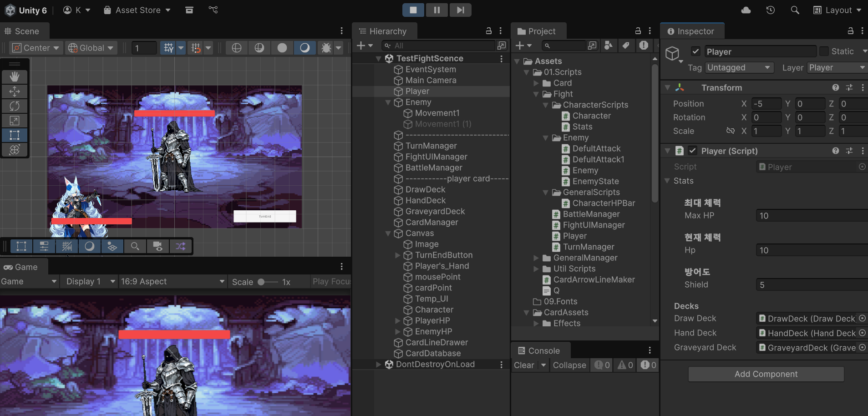Open the 16:9 Aspect dropdown
The width and height of the screenshot is (868, 416).
point(173,281)
